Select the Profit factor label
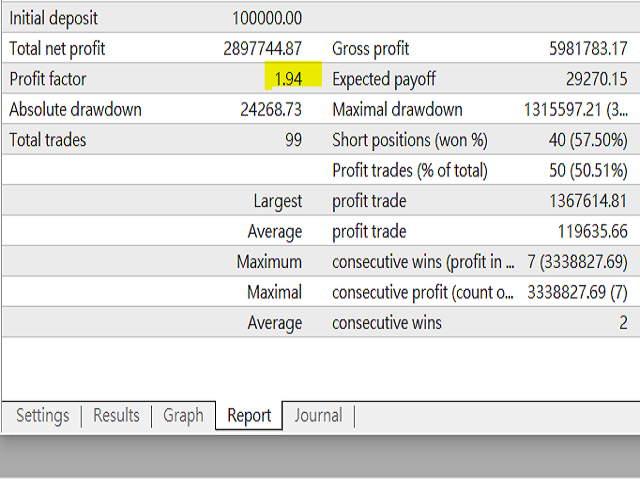This screenshot has height=480, width=640. (x=48, y=79)
